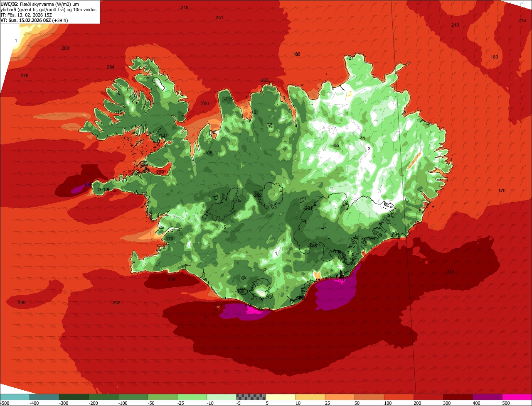Click the legend swatch between -200 and -100

click(x=103, y=397)
